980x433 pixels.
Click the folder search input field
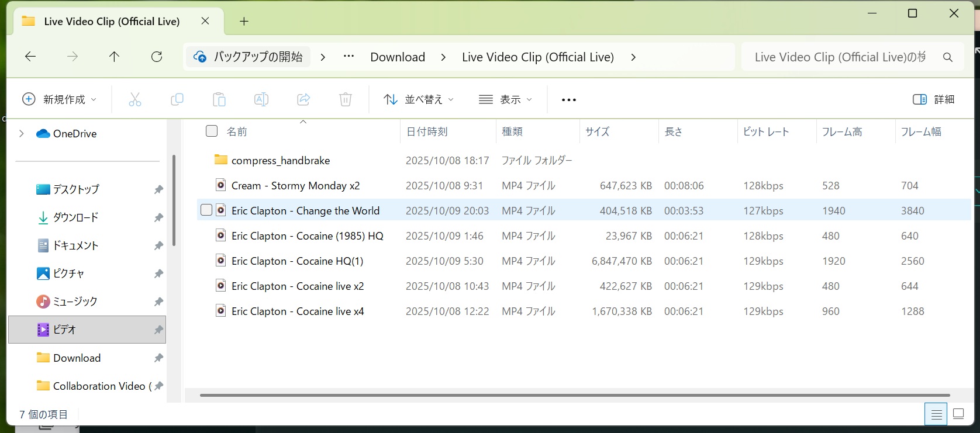[x=839, y=57]
